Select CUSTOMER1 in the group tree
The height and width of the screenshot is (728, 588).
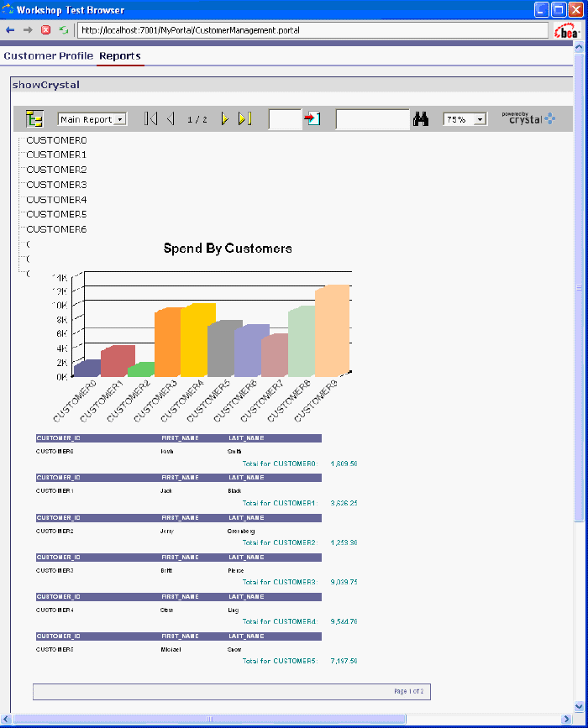(56, 155)
